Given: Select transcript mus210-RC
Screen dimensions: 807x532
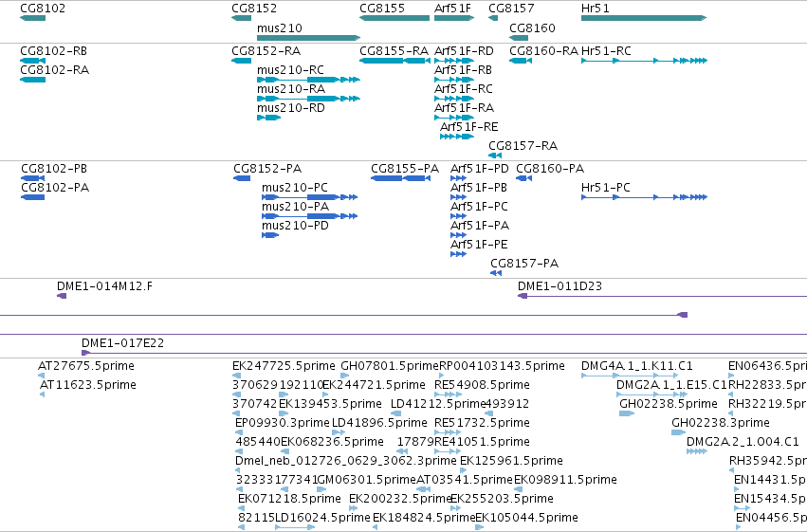Looking at the screenshot, I should pos(309,80).
